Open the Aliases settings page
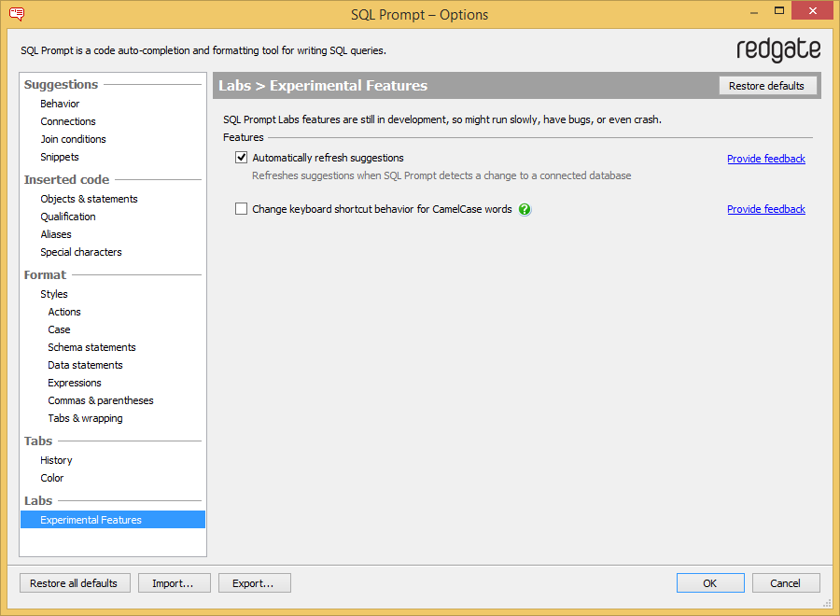Viewport: 840px width, 616px height. point(55,234)
